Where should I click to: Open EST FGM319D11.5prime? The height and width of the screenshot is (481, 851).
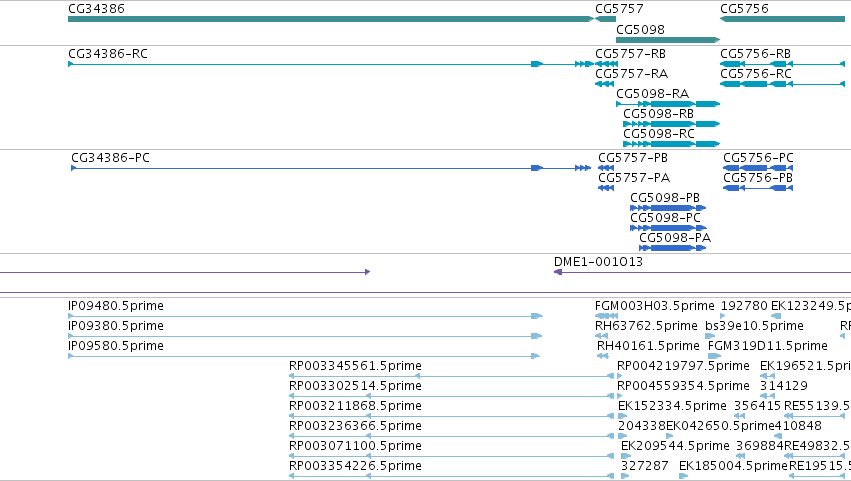[767, 346]
